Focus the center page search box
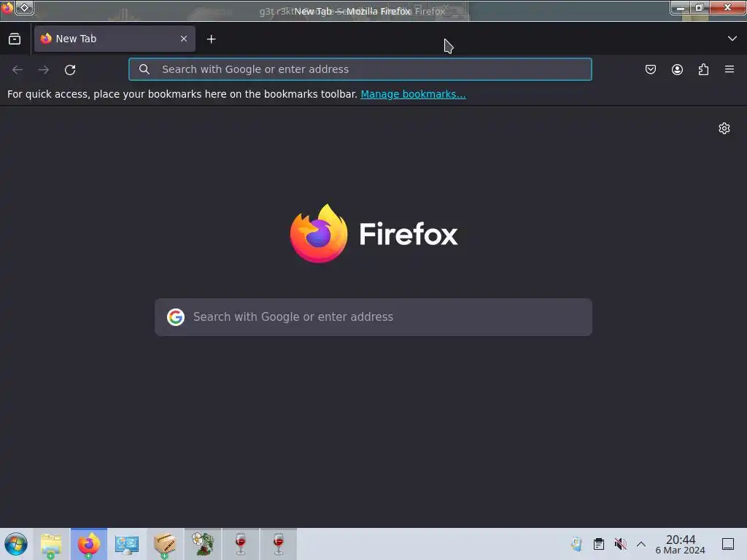Image resolution: width=747 pixels, height=560 pixels. 373,317
